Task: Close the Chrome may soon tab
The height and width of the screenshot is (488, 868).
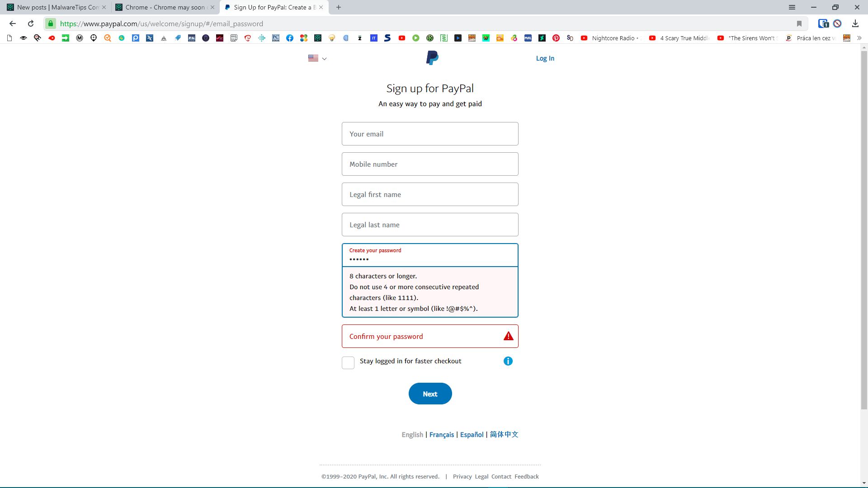Action: (212, 7)
